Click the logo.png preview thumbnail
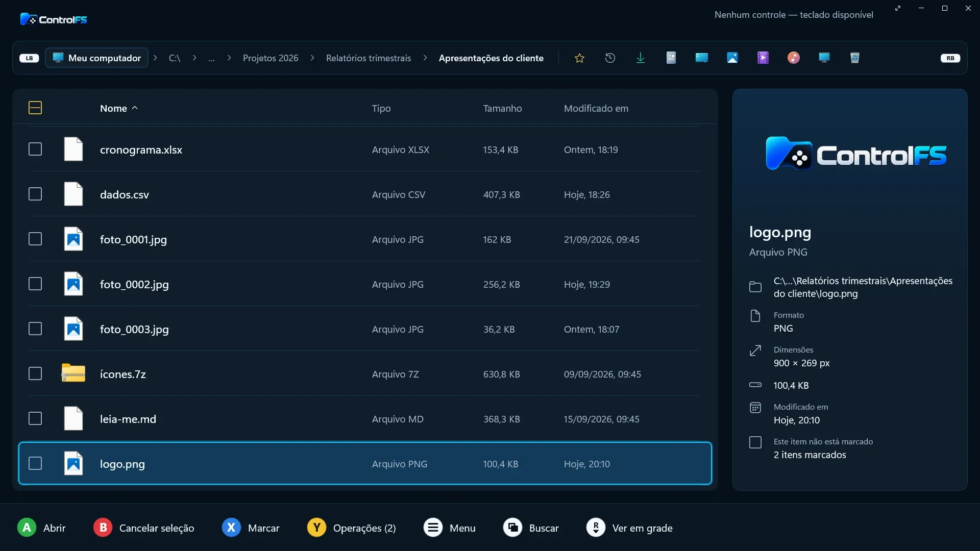This screenshot has width=980, height=551. [x=856, y=154]
